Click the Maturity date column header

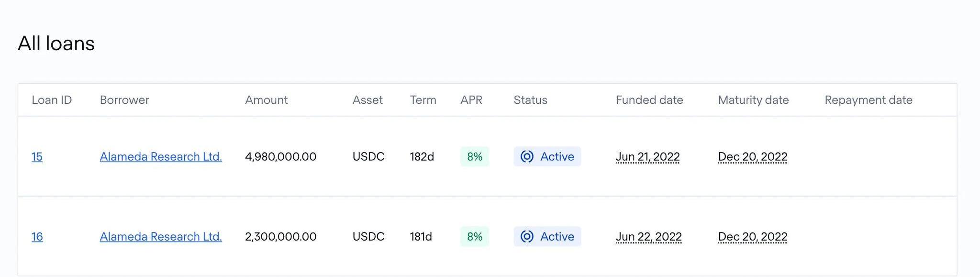753,100
